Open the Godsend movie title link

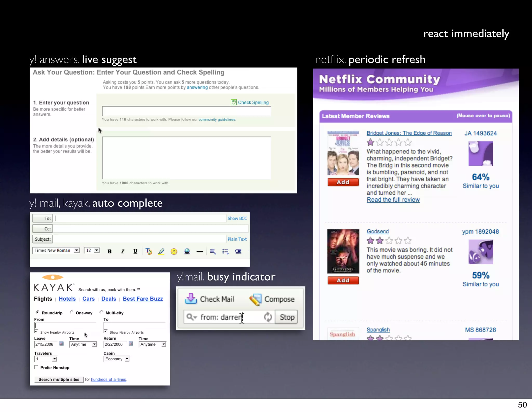[x=378, y=231]
